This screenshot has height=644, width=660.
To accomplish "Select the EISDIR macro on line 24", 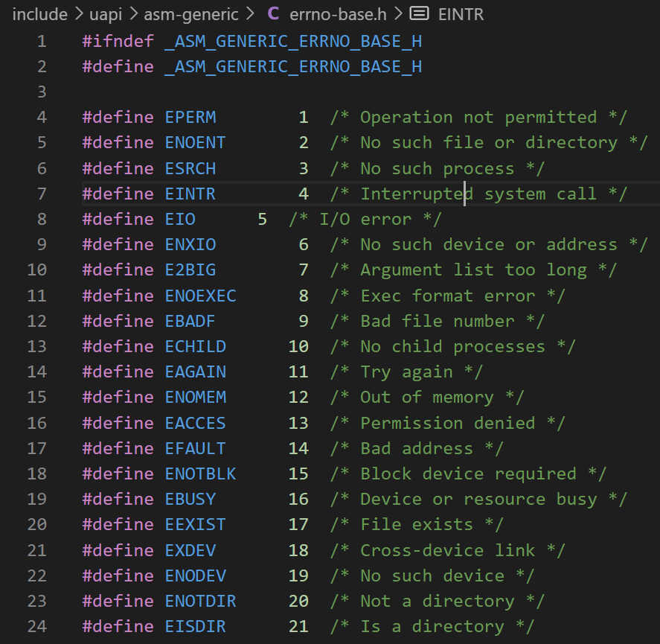I will tap(195, 626).
